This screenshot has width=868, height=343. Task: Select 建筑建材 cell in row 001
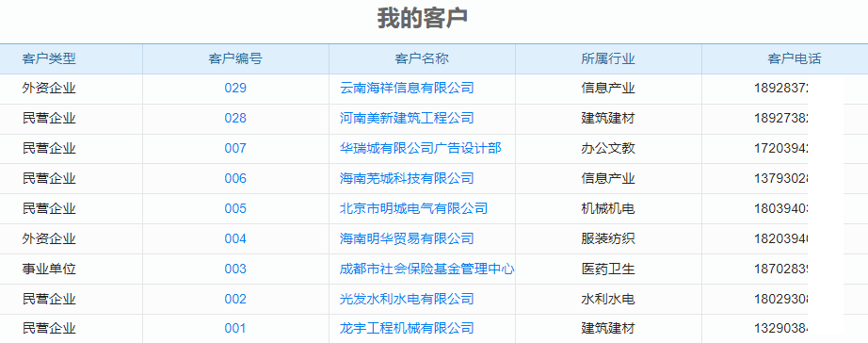(608, 329)
